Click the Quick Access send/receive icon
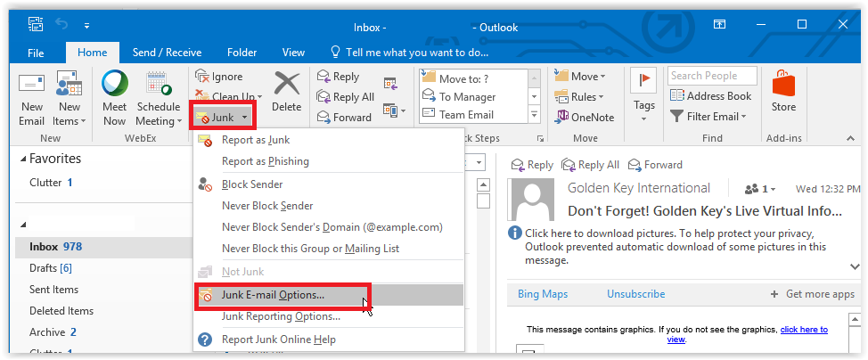The image size is (868, 360). [36, 24]
